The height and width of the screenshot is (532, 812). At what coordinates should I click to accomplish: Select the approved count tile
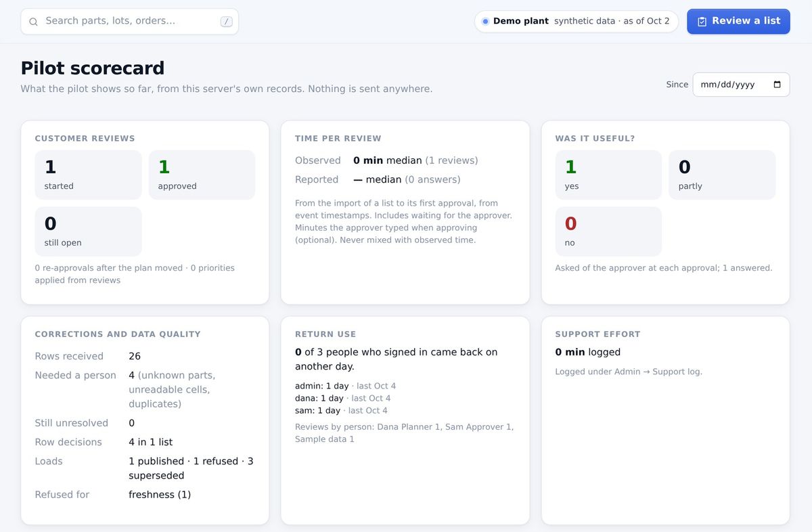tap(202, 175)
